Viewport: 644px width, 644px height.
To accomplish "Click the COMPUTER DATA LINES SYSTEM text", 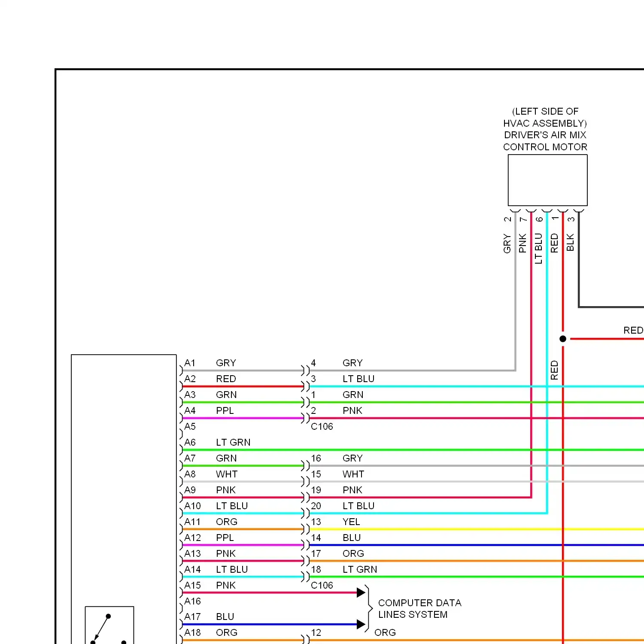I will point(419,609).
